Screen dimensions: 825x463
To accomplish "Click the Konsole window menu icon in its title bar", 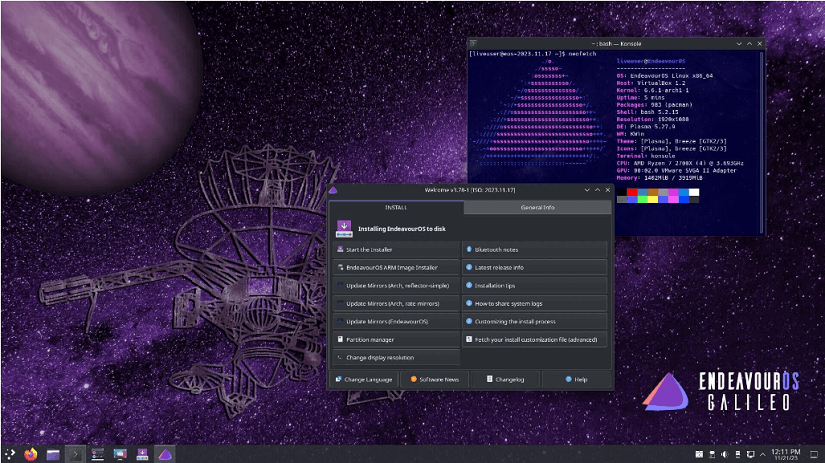I will pos(473,43).
